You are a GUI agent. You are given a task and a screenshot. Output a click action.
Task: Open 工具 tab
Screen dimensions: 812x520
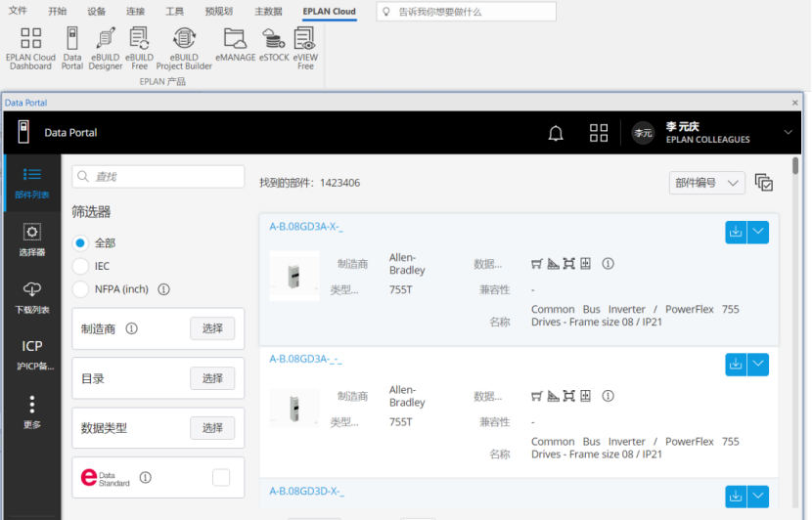pos(174,11)
